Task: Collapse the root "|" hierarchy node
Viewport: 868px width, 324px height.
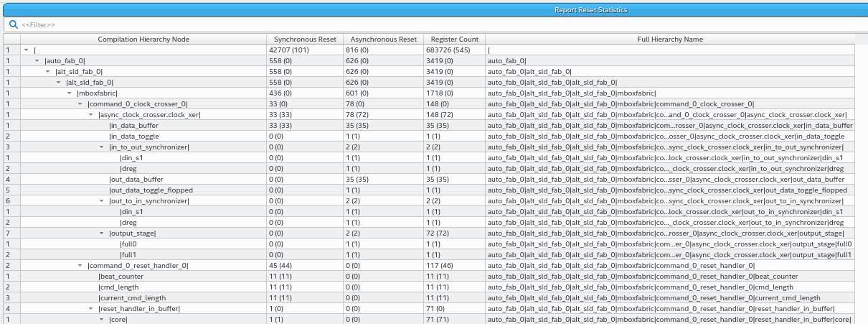Action: tap(26, 50)
